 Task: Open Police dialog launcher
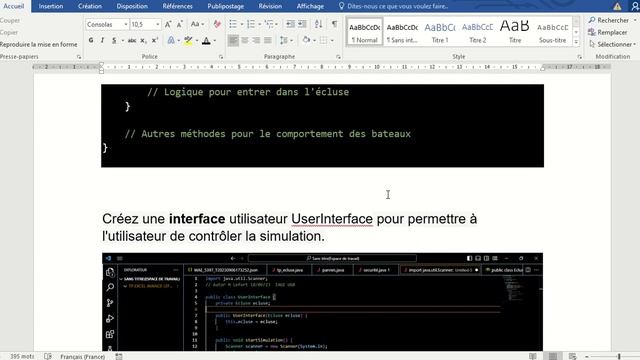click(x=221, y=57)
